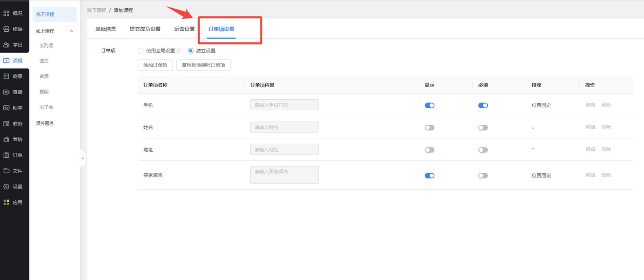Open the 概况 overview sidebar icon
The image size is (644, 280).
click(7, 13)
